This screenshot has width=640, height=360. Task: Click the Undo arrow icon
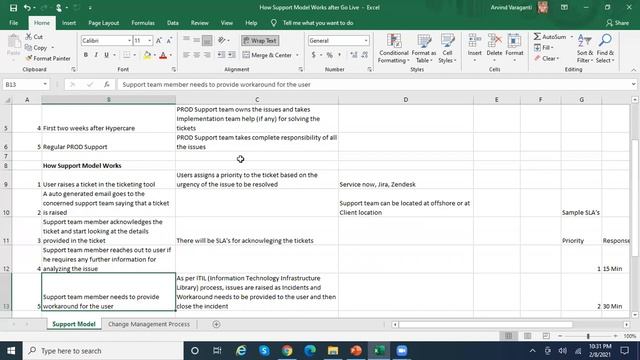click(27, 8)
